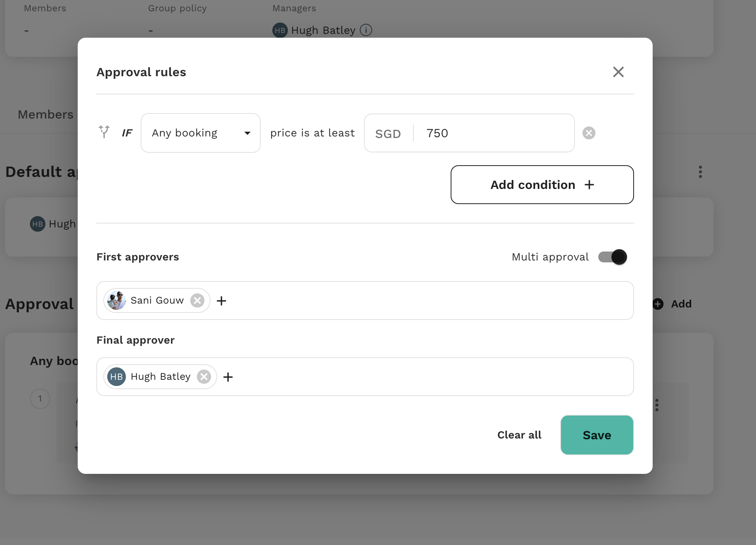This screenshot has height=545, width=756.
Task: Click Clear all
Action: pyautogui.click(x=519, y=435)
